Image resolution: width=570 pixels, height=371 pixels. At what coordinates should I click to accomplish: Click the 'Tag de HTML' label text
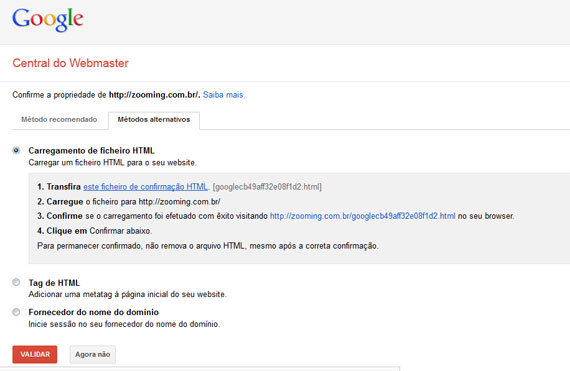54,283
